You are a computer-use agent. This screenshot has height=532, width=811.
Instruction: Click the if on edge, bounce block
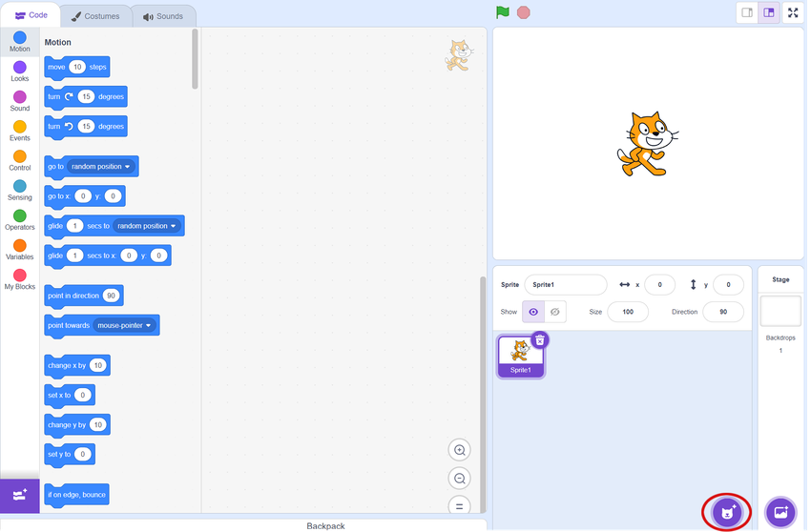[77, 497]
